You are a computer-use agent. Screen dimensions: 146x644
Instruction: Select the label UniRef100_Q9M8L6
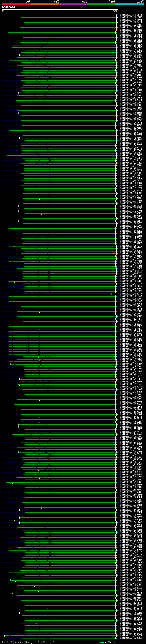coord(131,40)
